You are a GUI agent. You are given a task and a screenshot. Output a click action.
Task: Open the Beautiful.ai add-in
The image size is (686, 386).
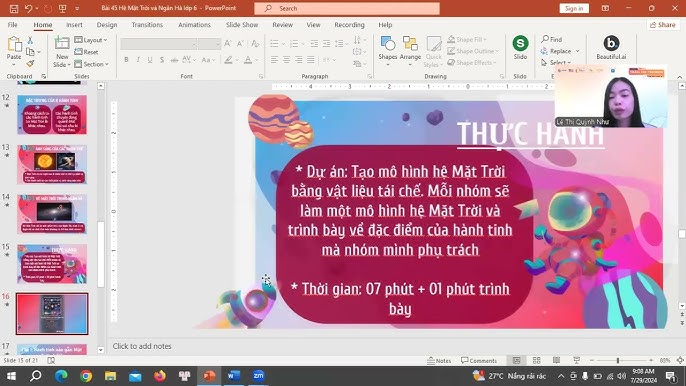(x=611, y=48)
